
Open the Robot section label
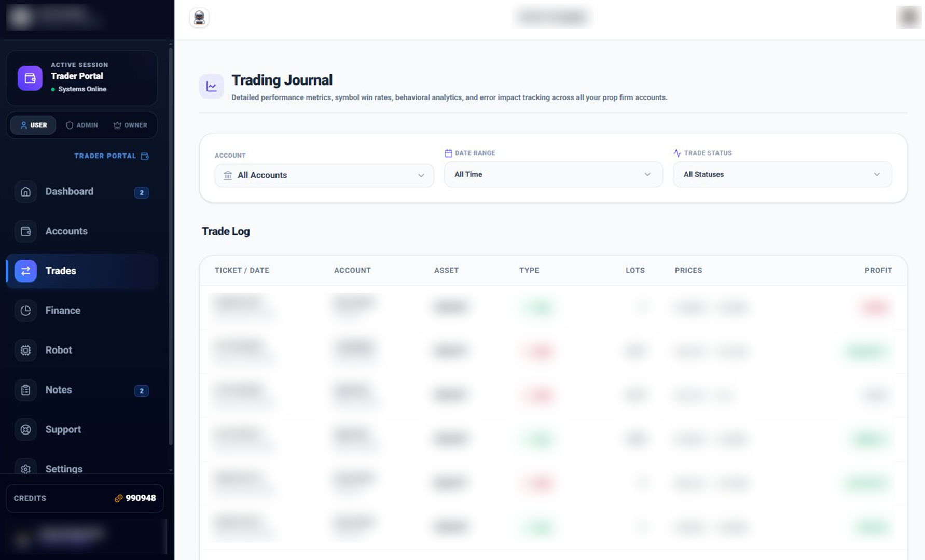pos(59,351)
